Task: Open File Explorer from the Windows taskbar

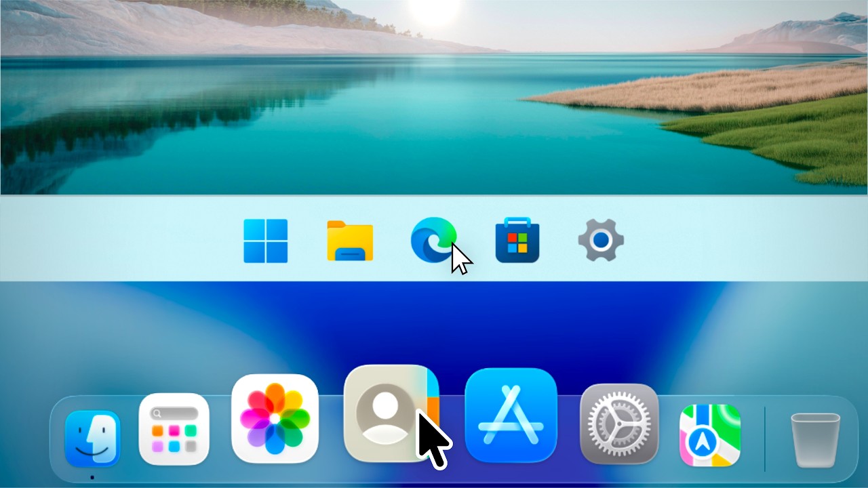Action: click(x=350, y=241)
